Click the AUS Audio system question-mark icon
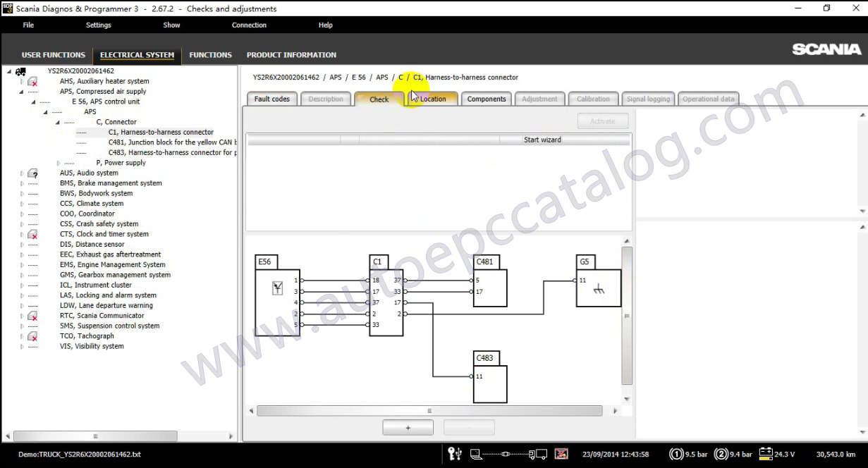Image resolution: width=868 pixels, height=468 pixels. click(x=32, y=173)
